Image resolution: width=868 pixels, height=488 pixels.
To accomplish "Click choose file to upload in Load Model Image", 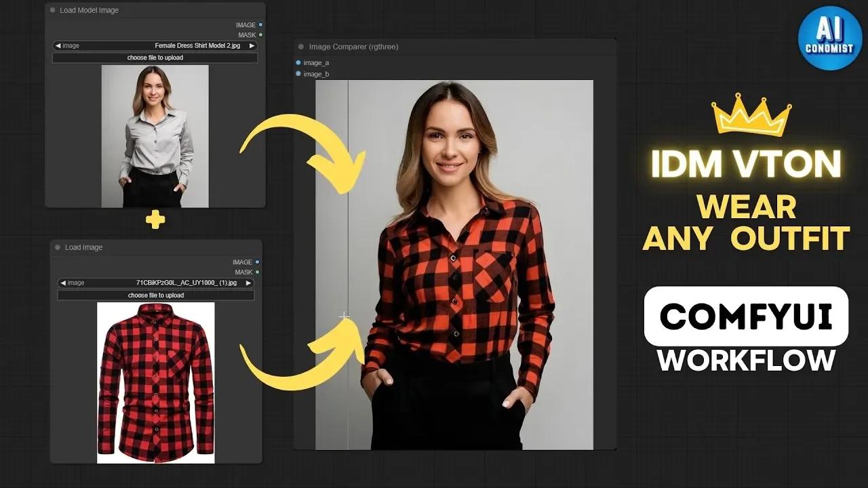I will (155, 58).
